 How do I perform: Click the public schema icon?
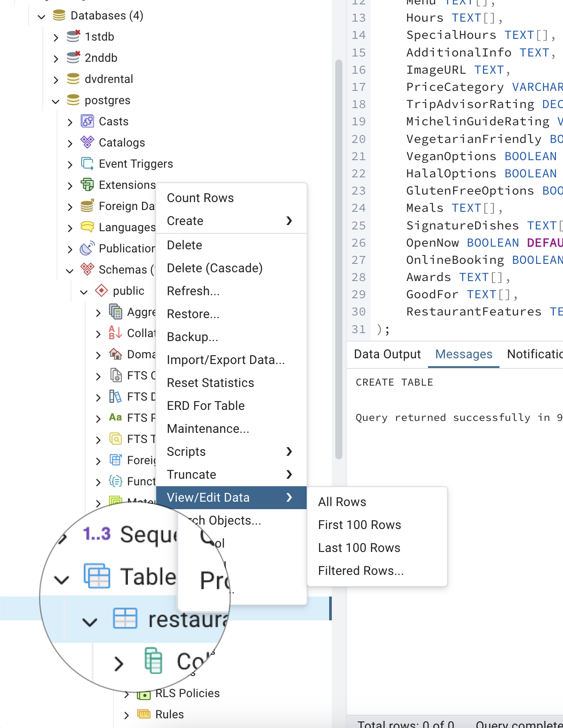coord(101,291)
